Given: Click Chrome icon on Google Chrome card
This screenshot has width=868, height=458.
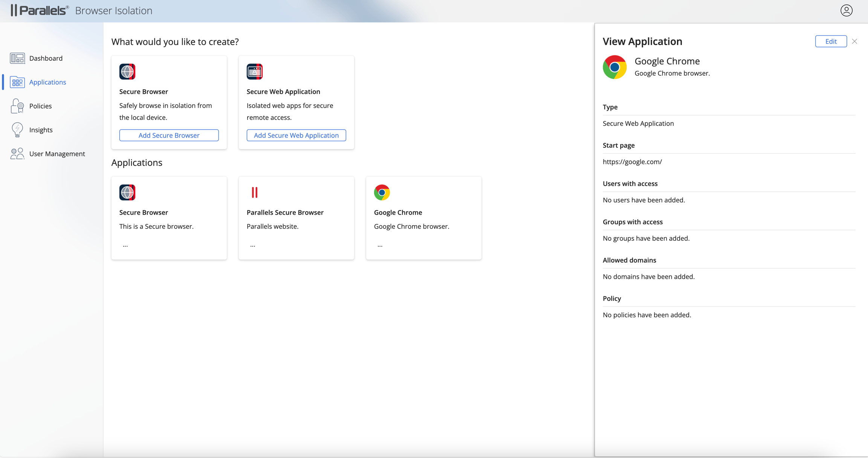Looking at the screenshot, I should click(382, 192).
